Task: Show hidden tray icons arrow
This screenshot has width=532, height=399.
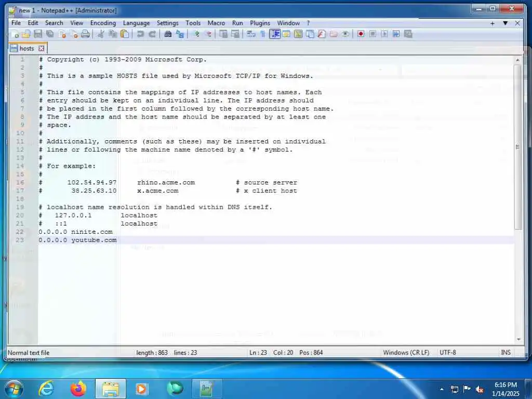Action: click(442, 389)
